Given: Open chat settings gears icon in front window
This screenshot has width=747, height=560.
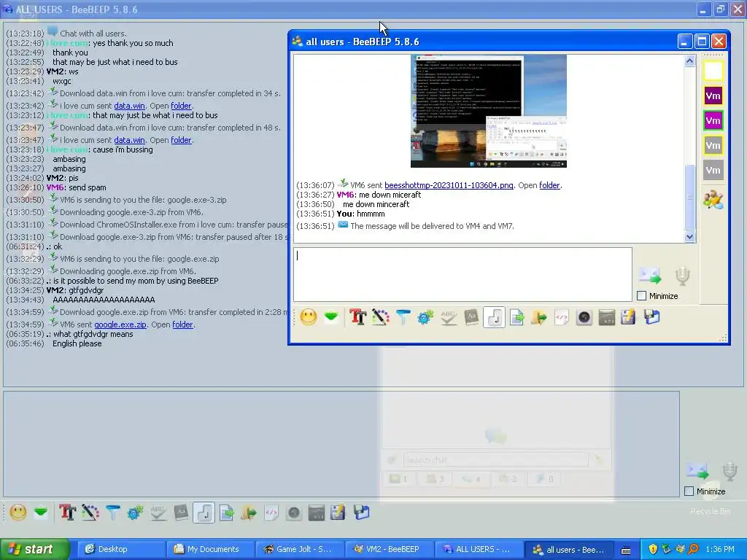Looking at the screenshot, I should (425, 317).
